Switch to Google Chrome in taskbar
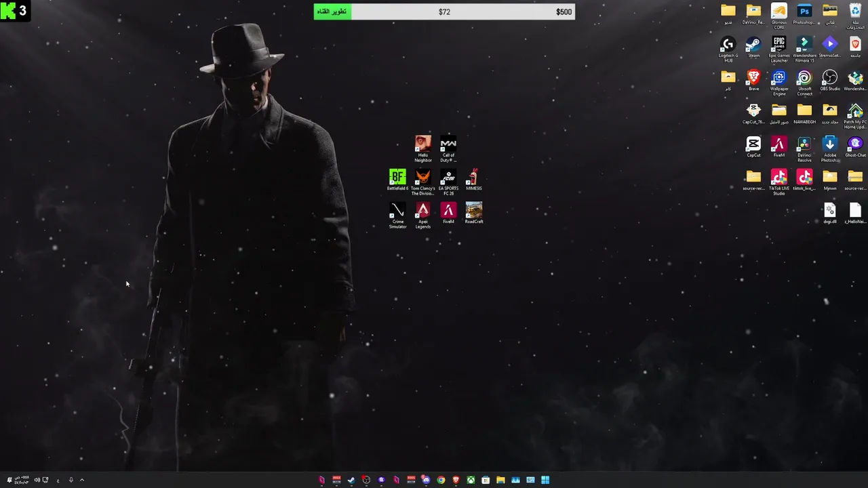The image size is (868, 488). tap(441, 480)
